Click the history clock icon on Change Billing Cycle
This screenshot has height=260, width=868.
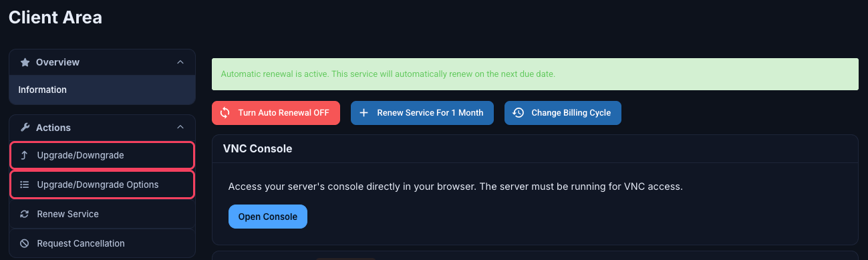tap(518, 113)
